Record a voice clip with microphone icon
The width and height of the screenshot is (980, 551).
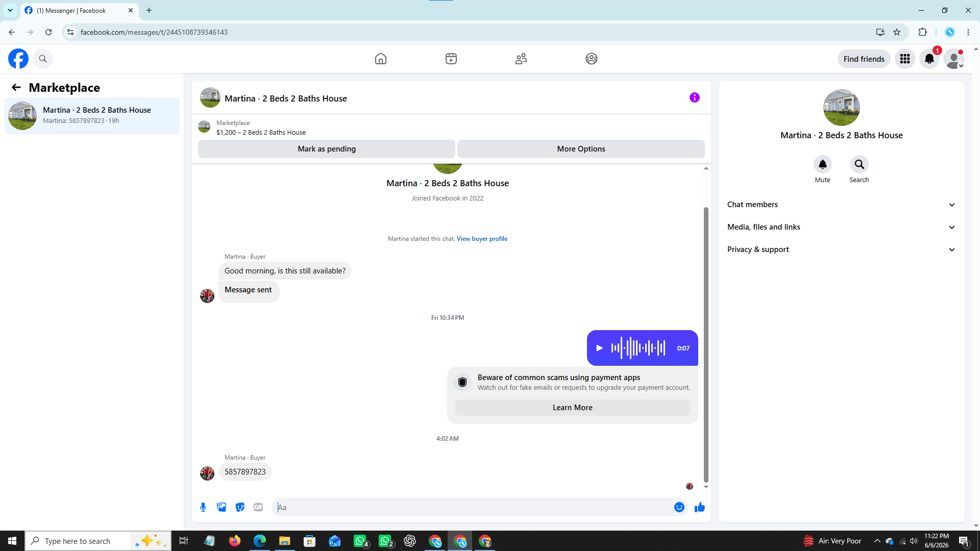pyautogui.click(x=203, y=507)
